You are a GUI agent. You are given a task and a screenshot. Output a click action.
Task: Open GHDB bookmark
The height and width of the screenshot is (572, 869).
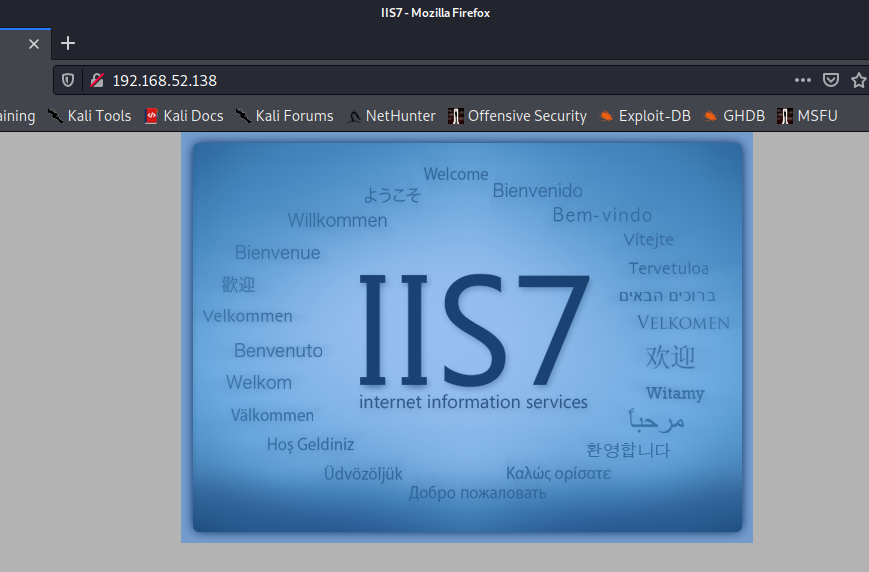tap(734, 116)
